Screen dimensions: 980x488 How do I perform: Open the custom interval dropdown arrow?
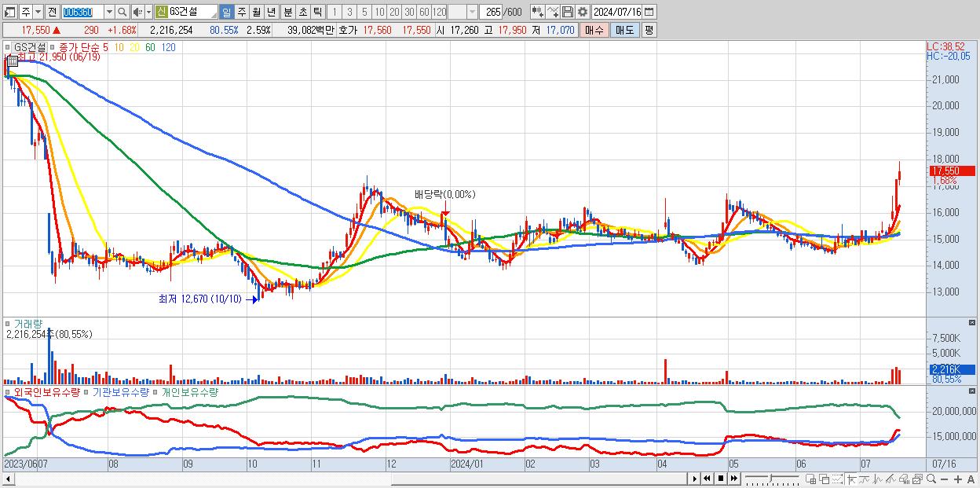[x=471, y=12]
